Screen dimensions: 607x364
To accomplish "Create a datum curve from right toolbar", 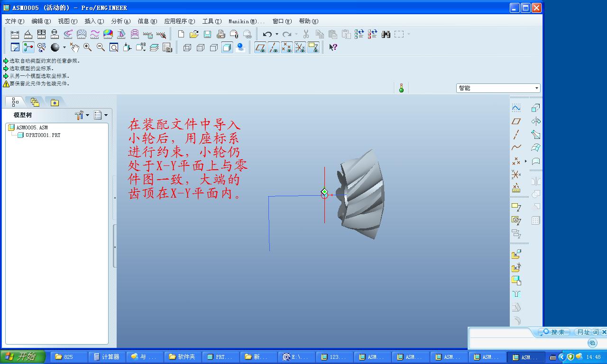I will 516,148.
